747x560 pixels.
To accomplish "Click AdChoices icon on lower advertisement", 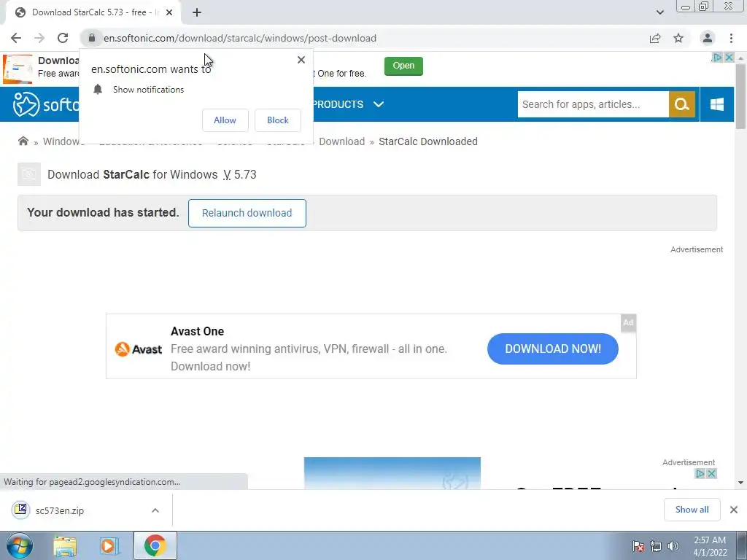I will tap(700, 473).
